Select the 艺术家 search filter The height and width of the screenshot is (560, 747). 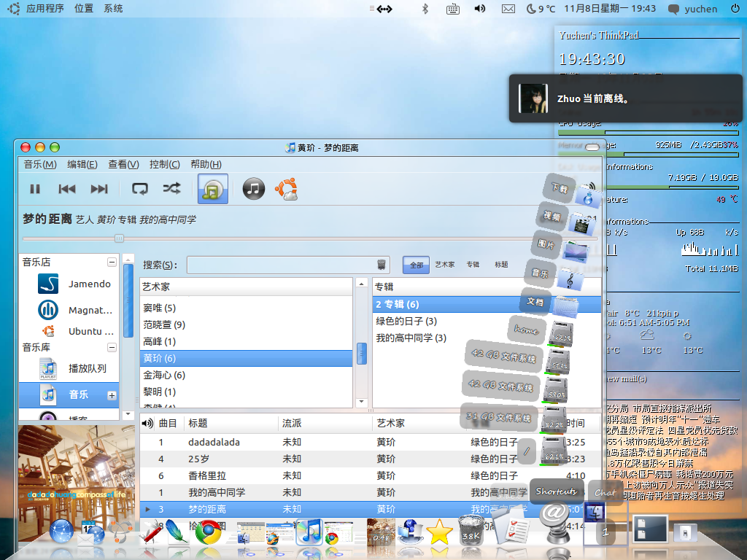pos(444,265)
